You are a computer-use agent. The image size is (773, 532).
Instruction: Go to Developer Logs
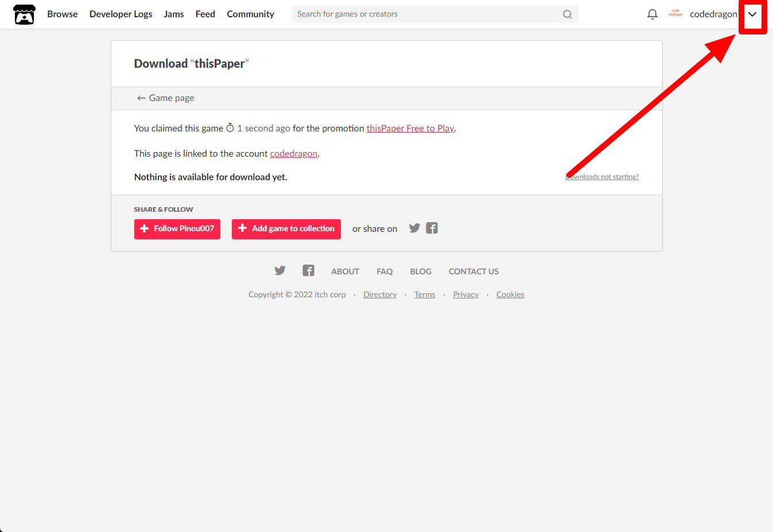coord(121,14)
